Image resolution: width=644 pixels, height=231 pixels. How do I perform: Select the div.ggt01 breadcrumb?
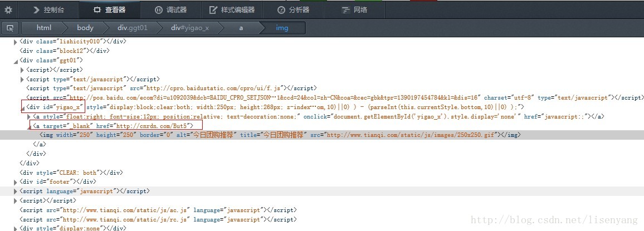pos(132,28)
